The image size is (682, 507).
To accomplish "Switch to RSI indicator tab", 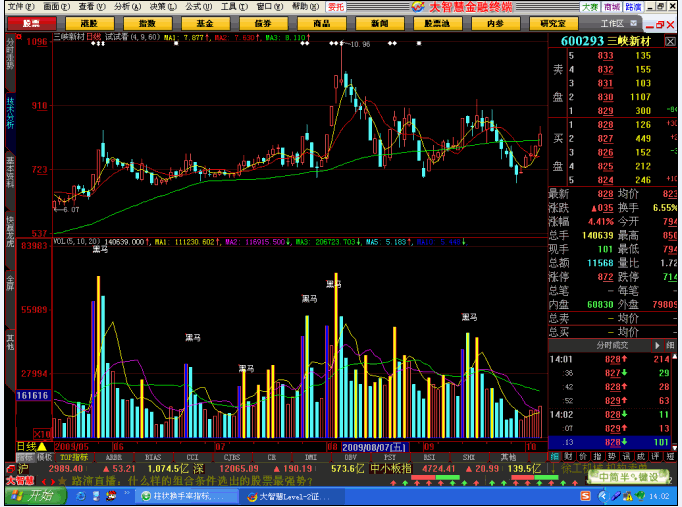I will coord(429,457).
